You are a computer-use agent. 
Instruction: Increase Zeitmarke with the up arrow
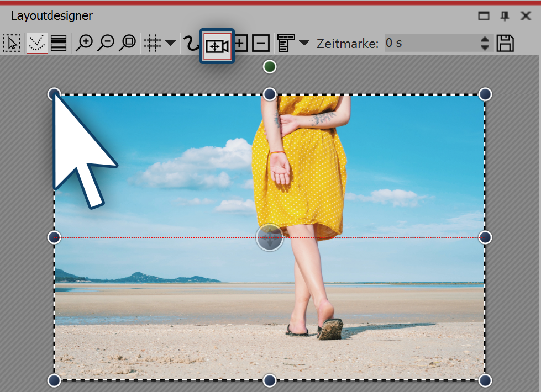coord(485,39)
